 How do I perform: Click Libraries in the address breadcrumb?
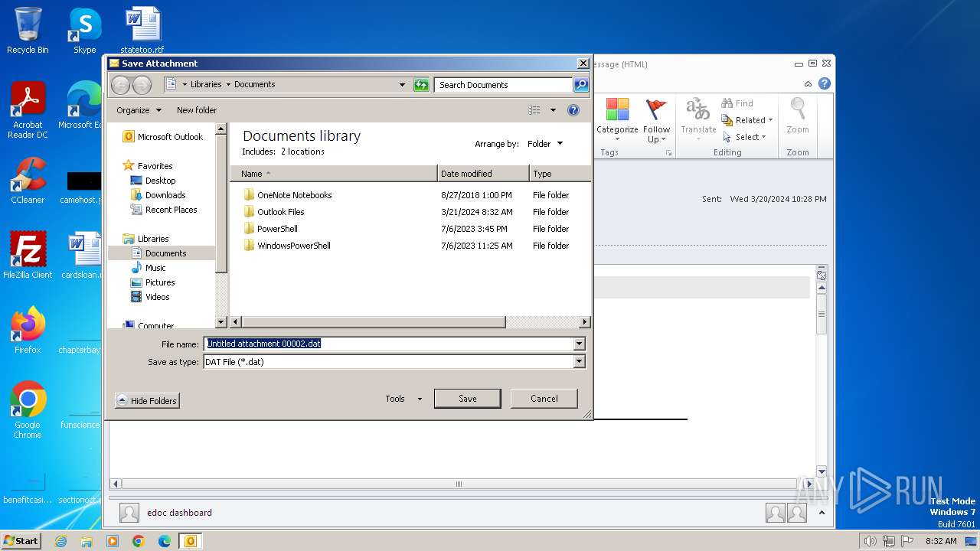pyautogui.click(x=206, y=85)
